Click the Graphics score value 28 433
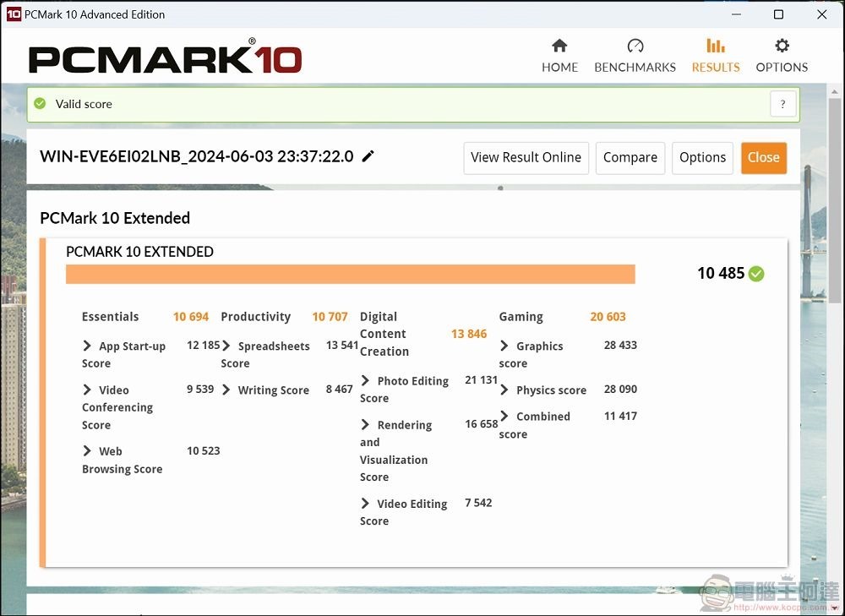This screenshot has width=845, height=616. 620,345
